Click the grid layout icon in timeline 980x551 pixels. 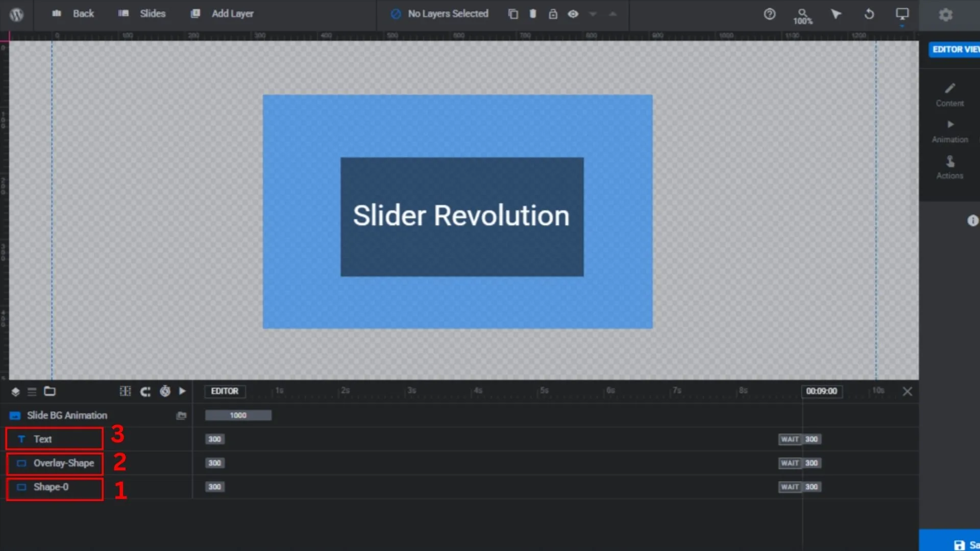coord(125,391)
